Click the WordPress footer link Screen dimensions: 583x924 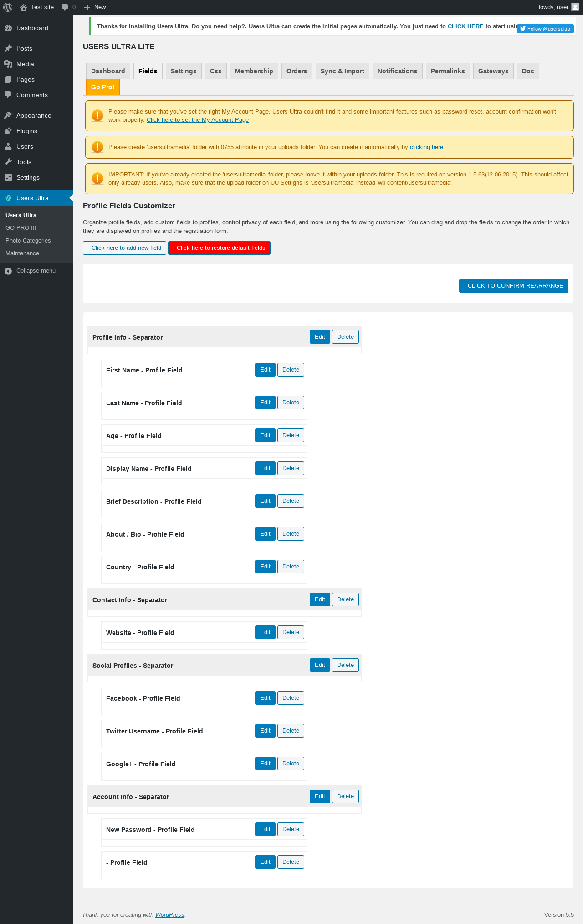[169, 914]
